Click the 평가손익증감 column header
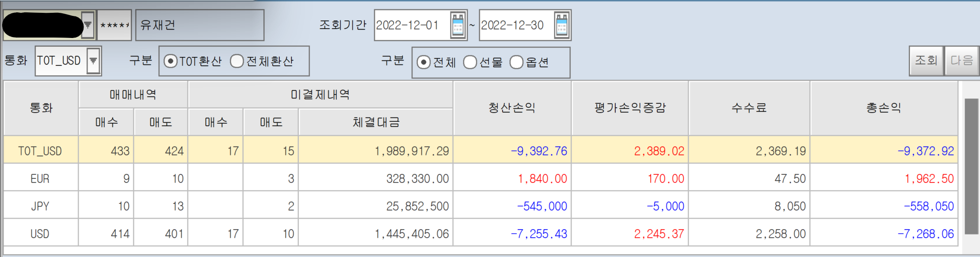 click(x=630, y=108)
